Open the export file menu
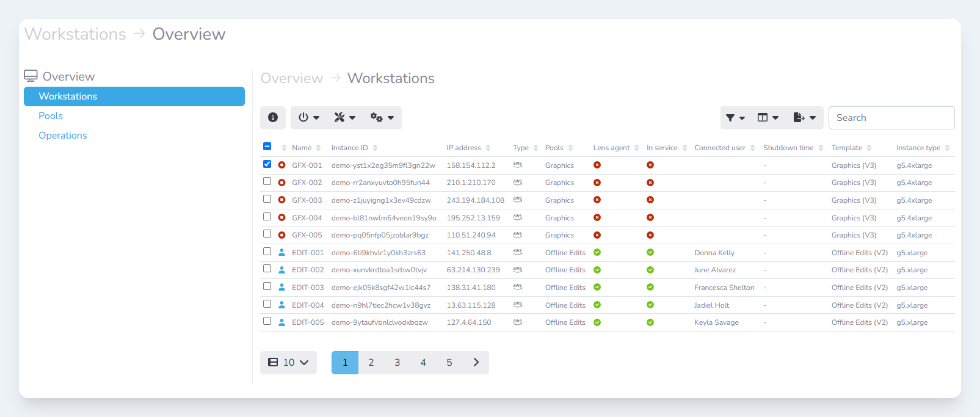Image resolution: width=980 pixels, height=417 pixels. (x=804, y=118)
